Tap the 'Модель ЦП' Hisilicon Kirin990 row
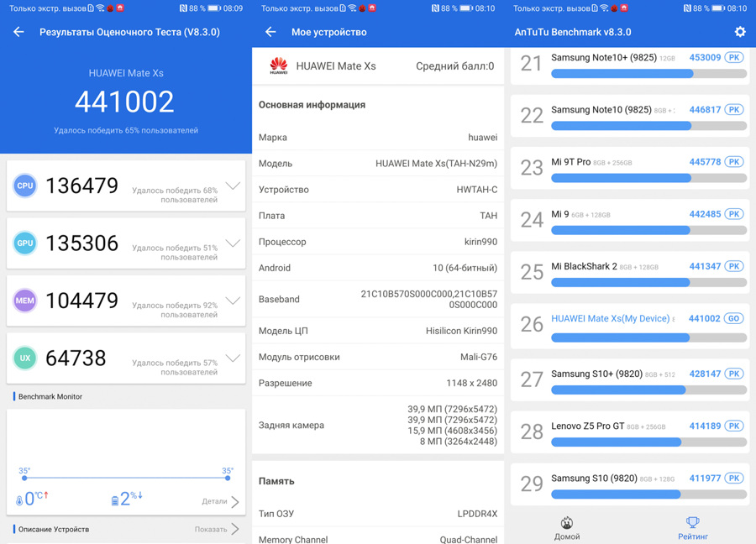Viewport: 756px width, 544px height. 378,331
